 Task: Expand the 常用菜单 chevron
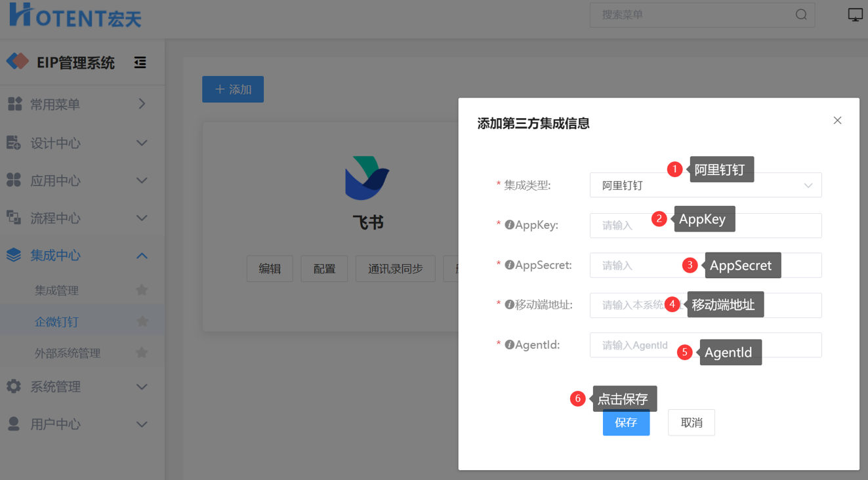coord(142,104)
